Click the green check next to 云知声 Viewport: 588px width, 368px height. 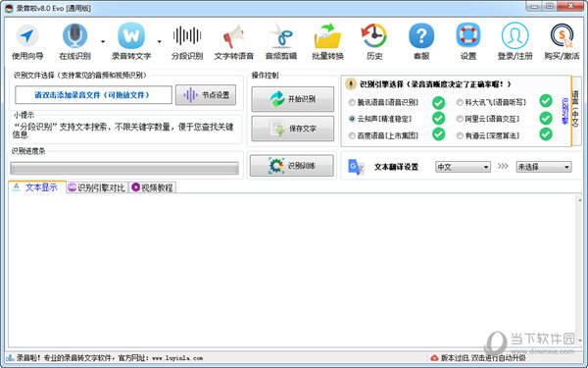(438, 119)
